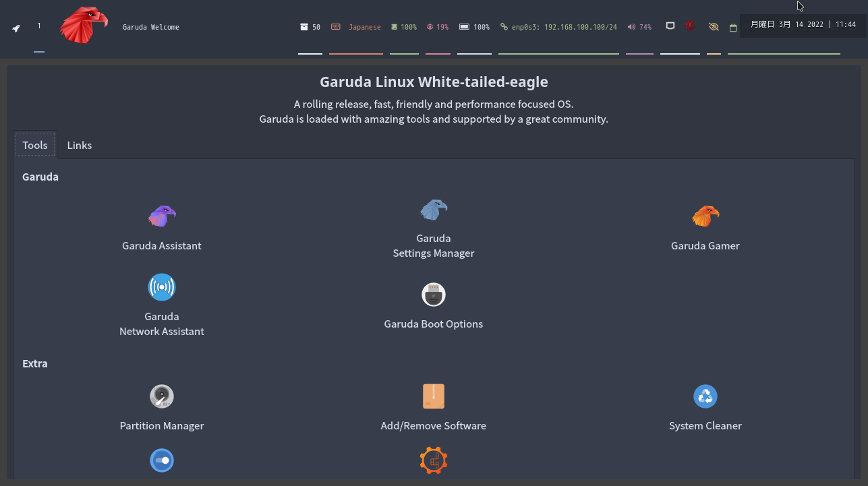
Task: Click the enp0s3 network address indicator
Action: (x=558, y=27)
